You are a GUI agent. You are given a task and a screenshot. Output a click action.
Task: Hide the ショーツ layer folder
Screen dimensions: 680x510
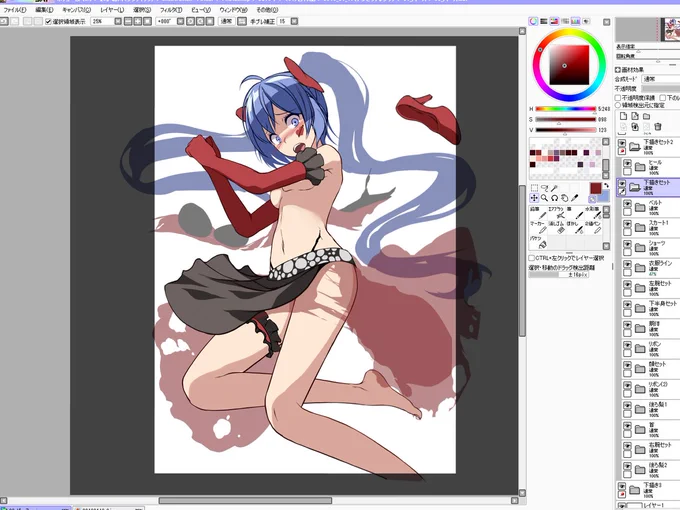[x=628, y=244]
